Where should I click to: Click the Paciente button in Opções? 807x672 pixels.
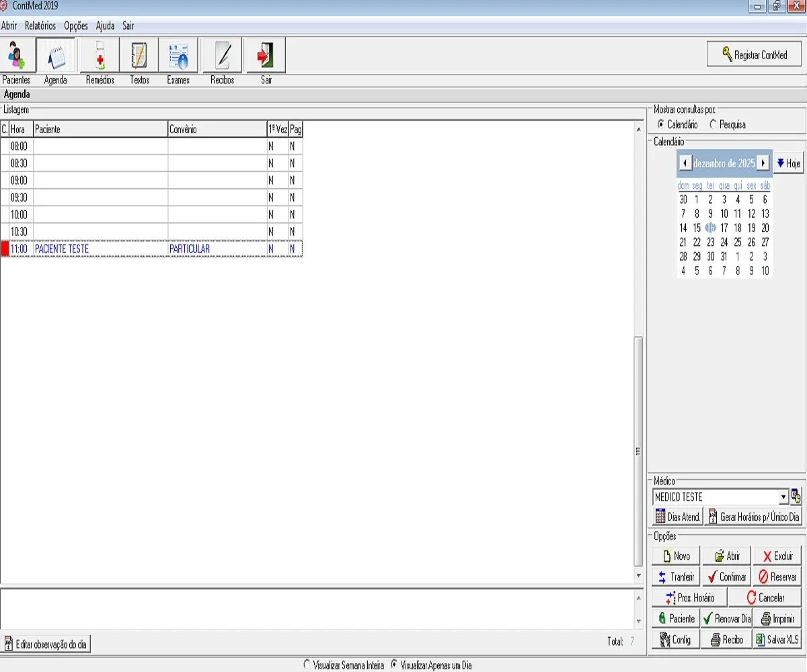coord(676,619)
